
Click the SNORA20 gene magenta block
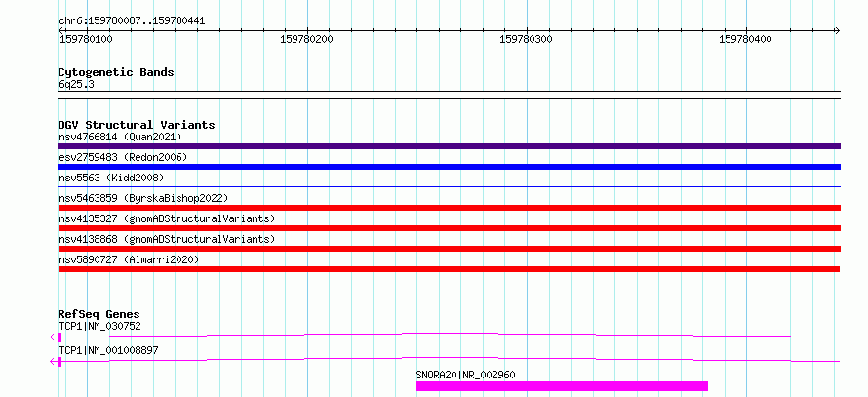tap(562, 386)
